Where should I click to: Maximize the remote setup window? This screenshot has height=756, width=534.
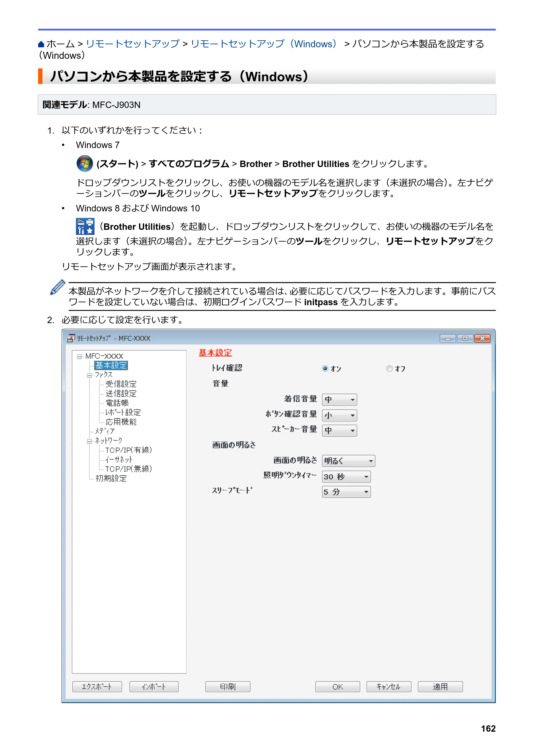click(x=465, y=339)
